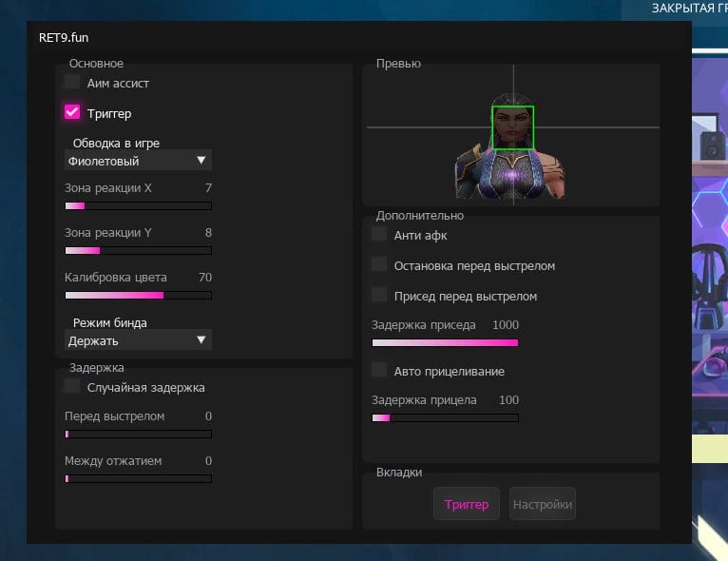Click the green head hitbox in preview
728x561 pixels.
click(x=512, y=127)
